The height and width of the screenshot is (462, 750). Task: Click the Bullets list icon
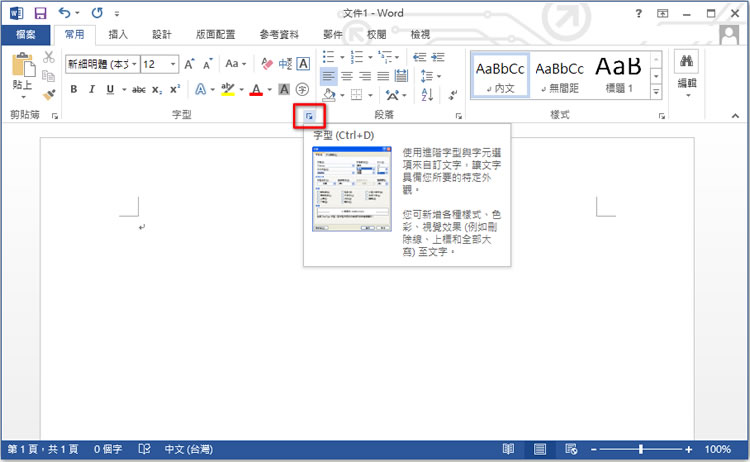pos(329,57)
